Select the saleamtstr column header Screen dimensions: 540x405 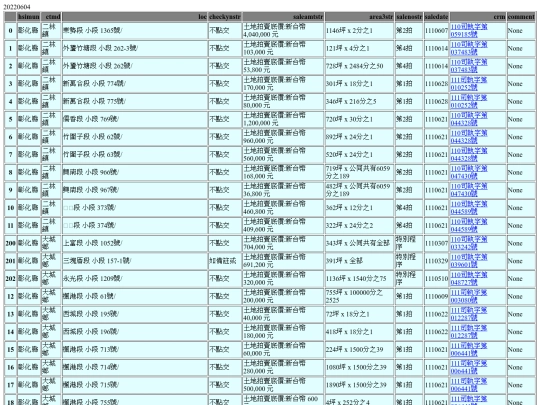pyautogui.click(x=283, y=17)
